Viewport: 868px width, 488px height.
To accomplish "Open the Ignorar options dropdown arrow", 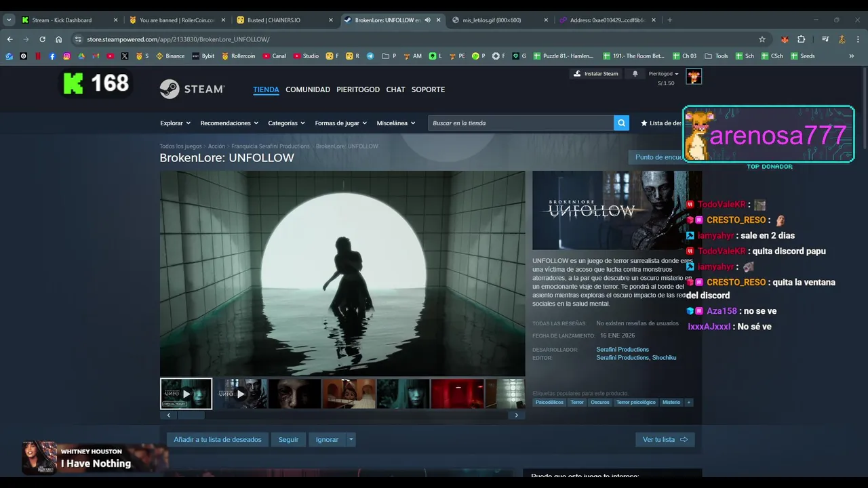I will pyautogui.click(x=351, y=439).
